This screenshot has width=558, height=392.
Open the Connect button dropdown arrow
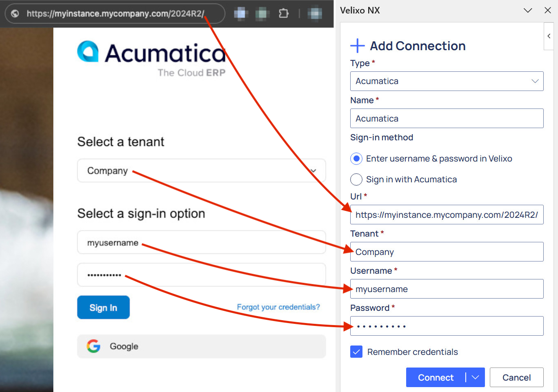click(475, 377)
